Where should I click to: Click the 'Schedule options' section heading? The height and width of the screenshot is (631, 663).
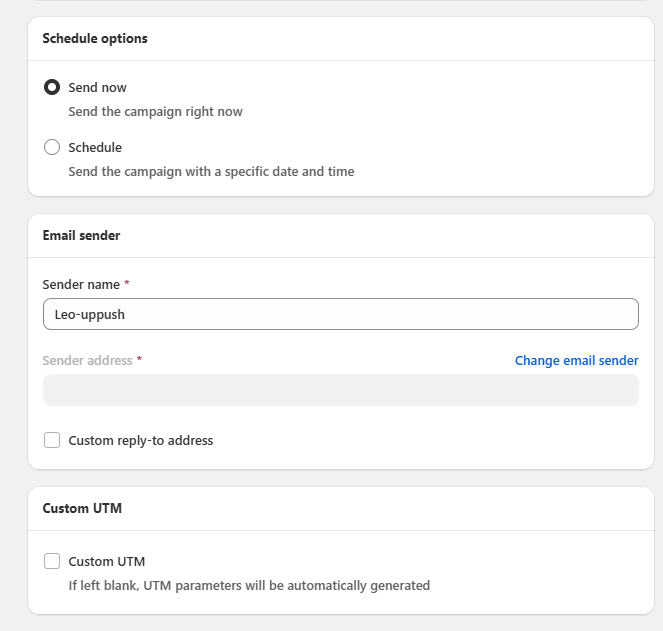click(95, 39)
